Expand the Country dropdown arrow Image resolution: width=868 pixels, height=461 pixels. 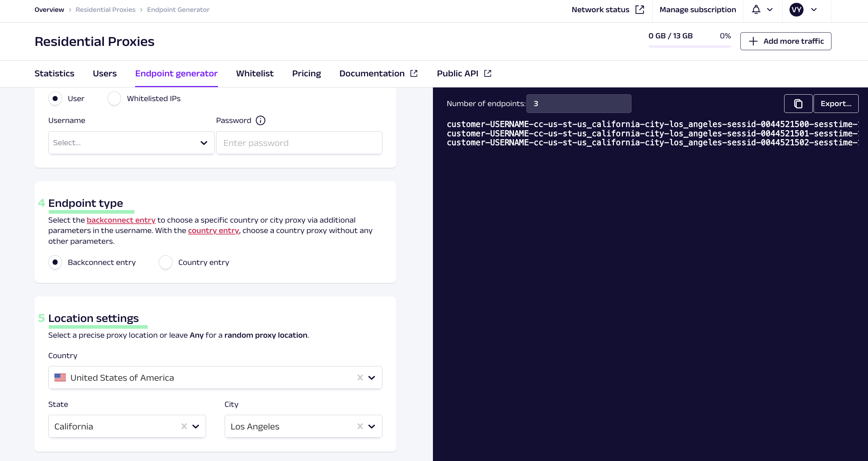[x=372, y=377]
